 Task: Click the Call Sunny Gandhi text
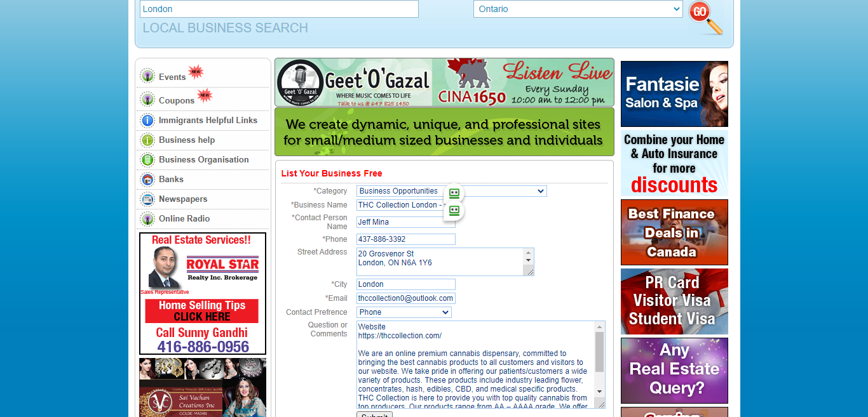(x=202, y=333)
